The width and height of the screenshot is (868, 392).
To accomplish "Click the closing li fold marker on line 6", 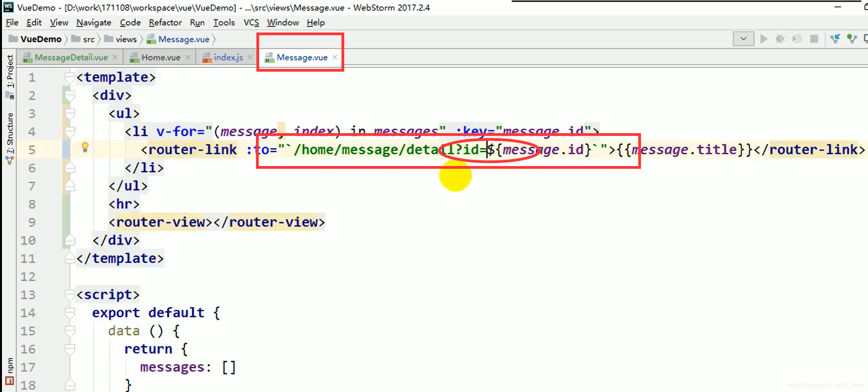I will pyautogui.click(x=70, y=168).
